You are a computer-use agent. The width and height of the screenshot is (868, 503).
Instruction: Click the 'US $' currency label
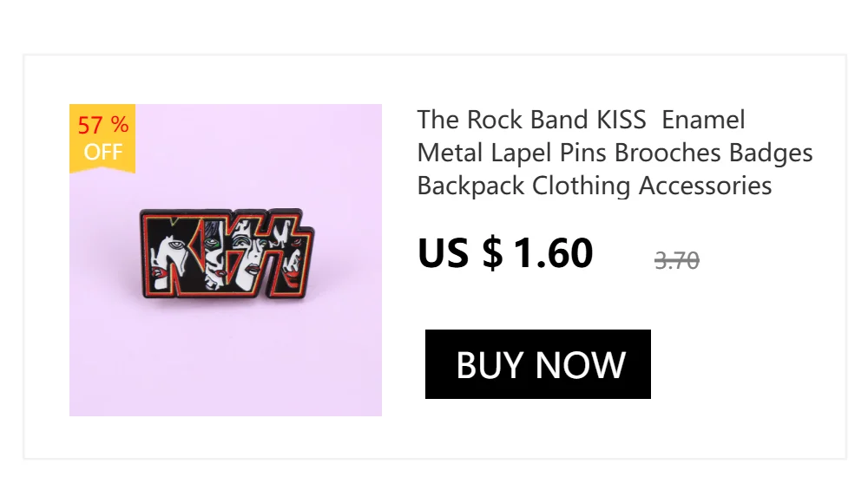point(460,253)
